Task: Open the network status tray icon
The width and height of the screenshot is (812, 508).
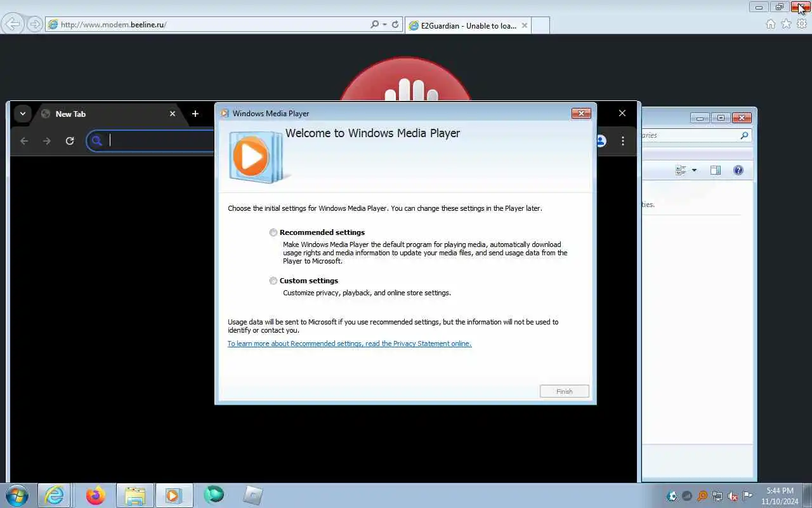Action: click(x=717, y=496)
